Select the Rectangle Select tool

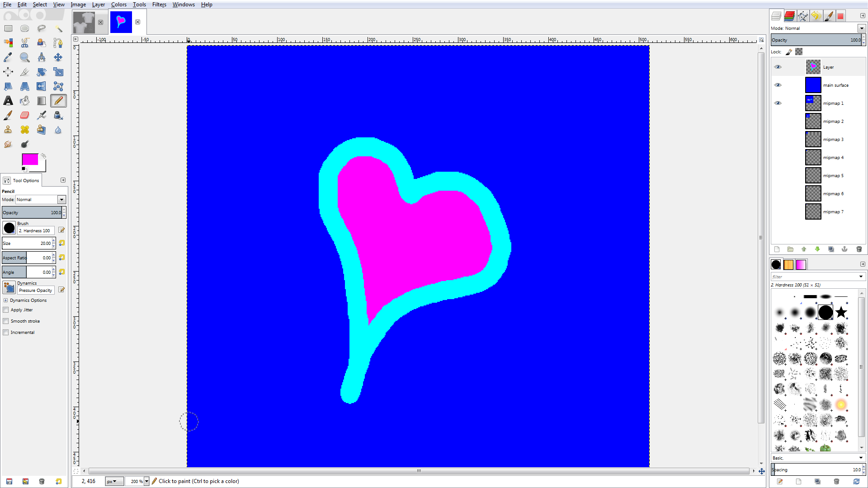click(8, 28)
